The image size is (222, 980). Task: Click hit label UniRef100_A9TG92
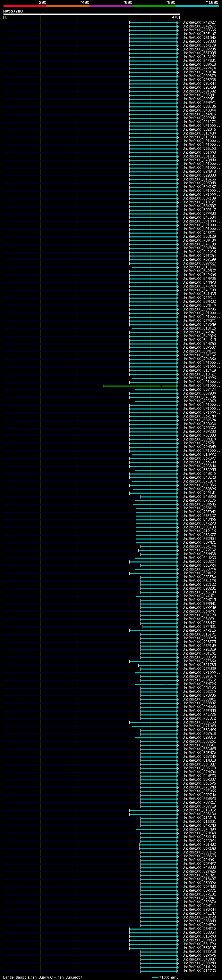click(199, 91)
